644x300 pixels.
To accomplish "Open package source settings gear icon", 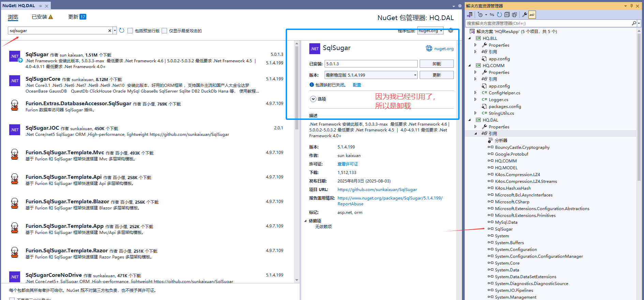I will (x=451, y=31).
